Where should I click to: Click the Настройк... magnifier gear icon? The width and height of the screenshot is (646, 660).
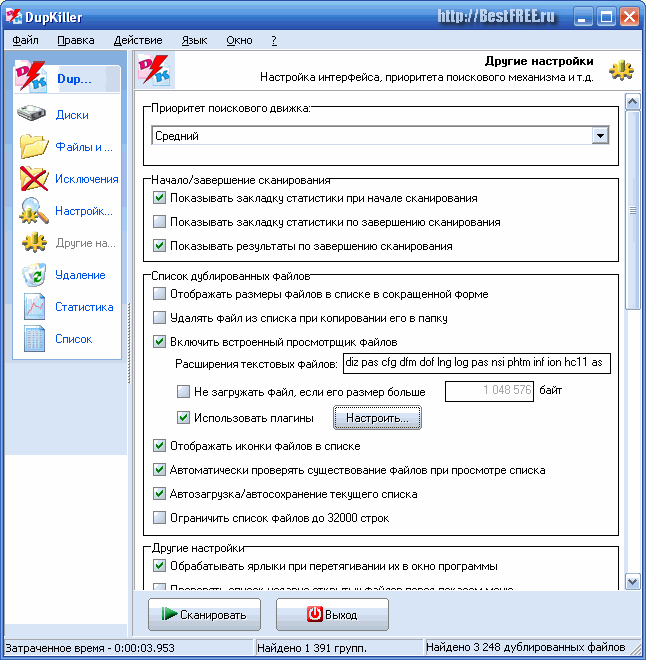pyautogui.click(x=34, y=211)
